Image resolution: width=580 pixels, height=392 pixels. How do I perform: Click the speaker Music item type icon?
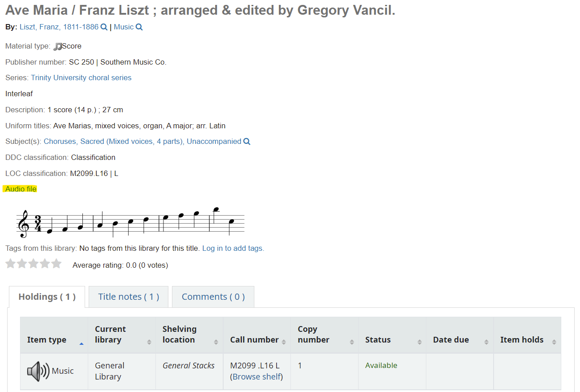(x=38, y=371)
